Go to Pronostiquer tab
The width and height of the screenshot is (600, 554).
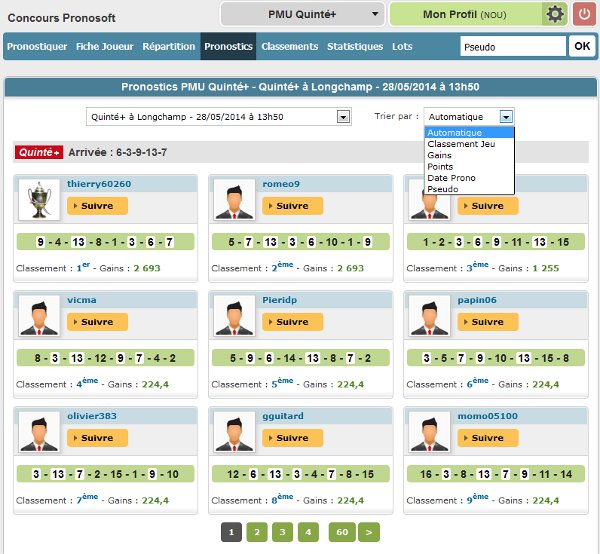[37, 46]
